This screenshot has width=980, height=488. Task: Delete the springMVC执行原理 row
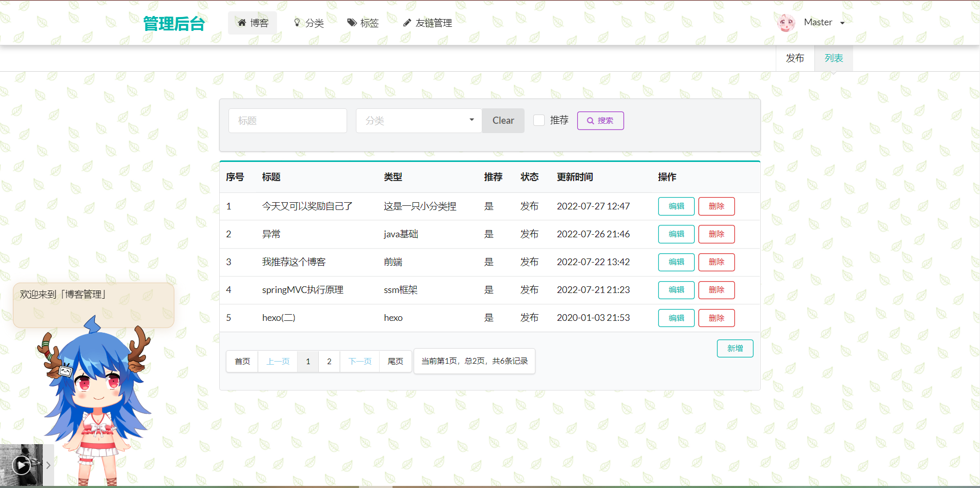click(716, 290)
